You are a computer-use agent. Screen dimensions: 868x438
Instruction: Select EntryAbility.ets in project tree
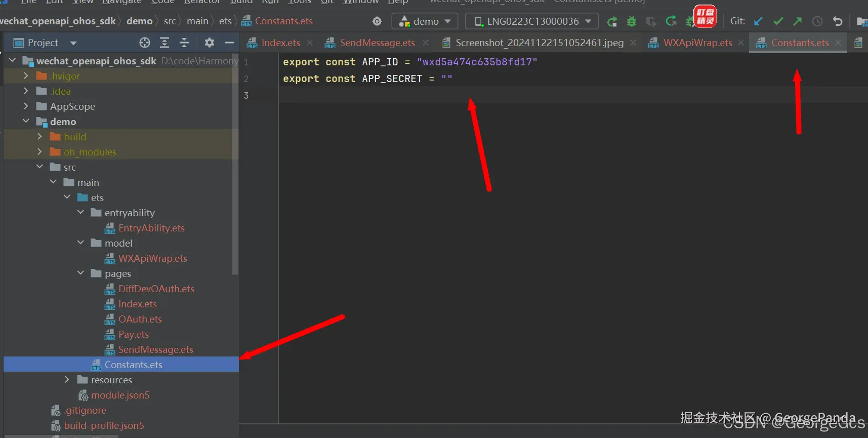[x=151, y=228]
